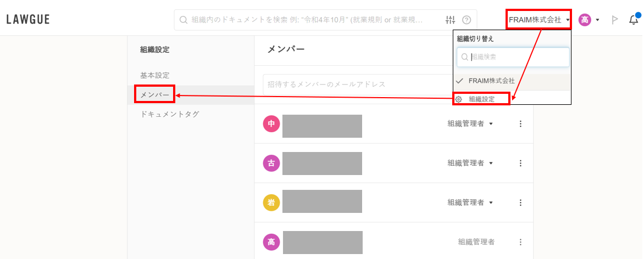Open more options for member 中
Viewport: 644px width, 259px height.
pyautogui.click(x=520, y=124)
